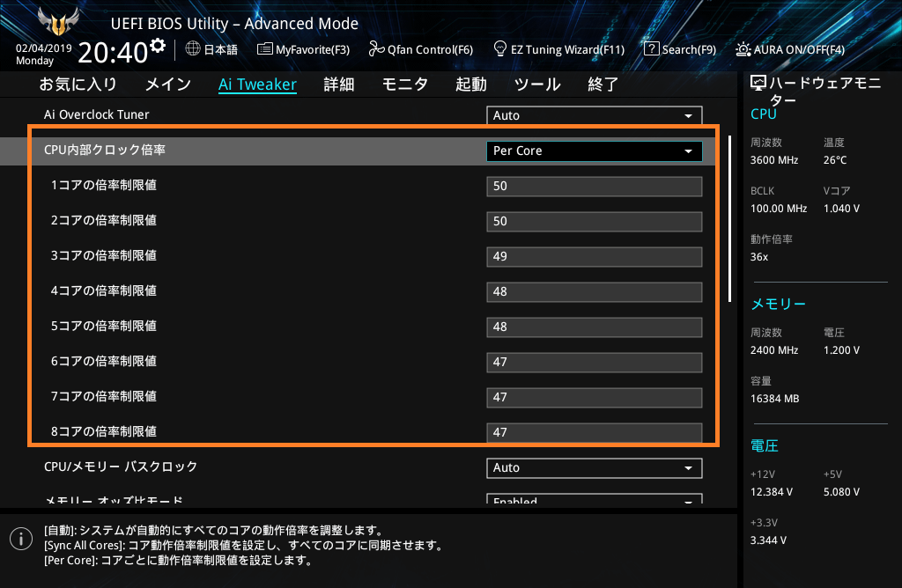Switch to メイン tab
Screen dimensions: 902x588
tap(168, 85)
